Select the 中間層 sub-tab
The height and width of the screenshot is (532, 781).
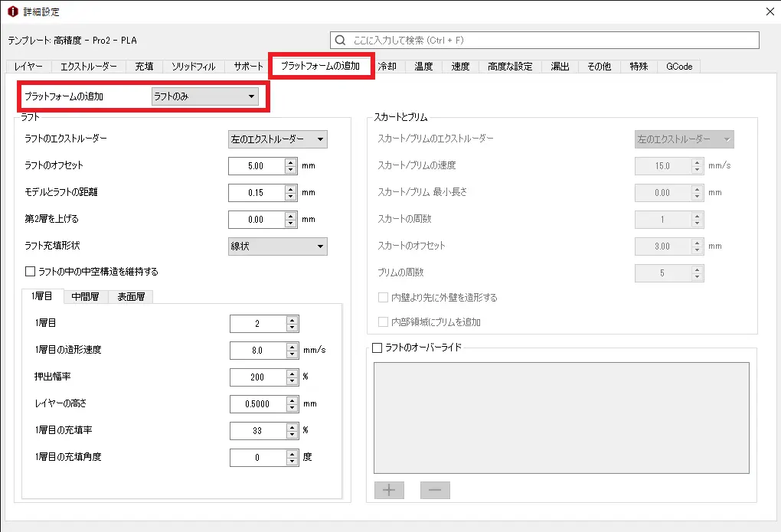(x=85, y=297)
